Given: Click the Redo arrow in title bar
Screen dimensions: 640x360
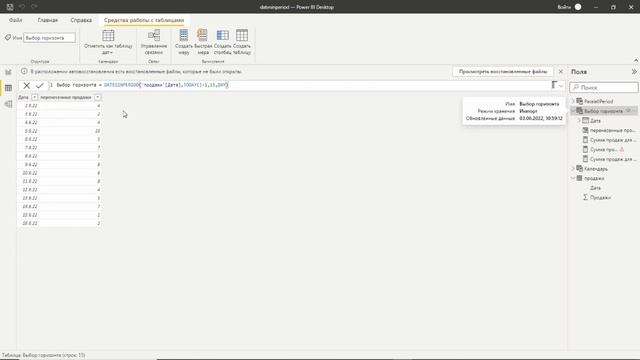Looking at the screenshot, I should pyautogui.click(x=34, y=7).
